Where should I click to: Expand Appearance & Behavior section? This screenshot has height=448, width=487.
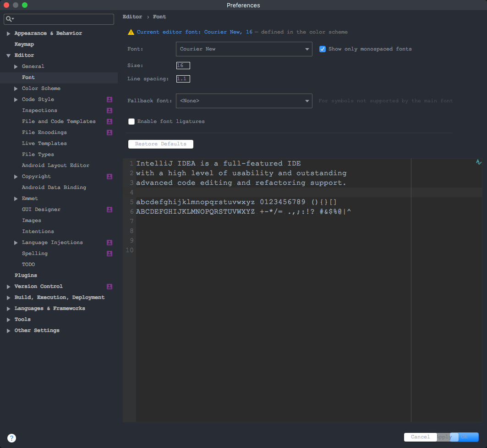[8, 33]
